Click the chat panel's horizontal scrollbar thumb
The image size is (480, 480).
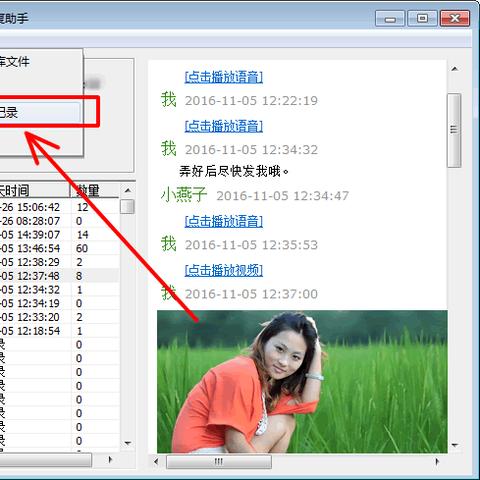[219, 462]
